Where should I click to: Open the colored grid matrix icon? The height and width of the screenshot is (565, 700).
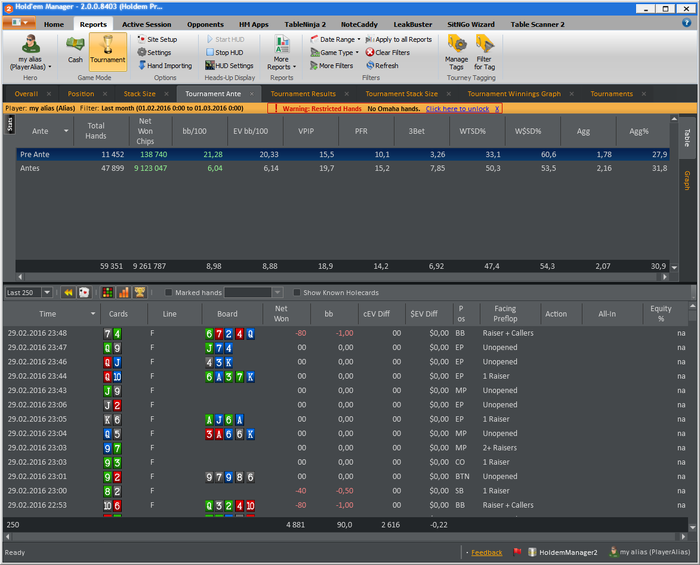[x=107, y=293]
